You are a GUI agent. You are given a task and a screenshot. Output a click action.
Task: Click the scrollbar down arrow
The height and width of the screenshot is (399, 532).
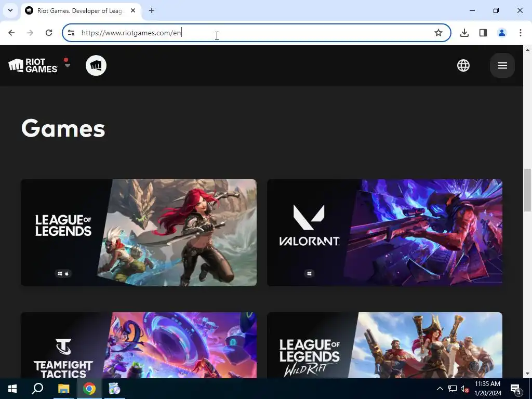pyautogui.click(x=528, y=374)
